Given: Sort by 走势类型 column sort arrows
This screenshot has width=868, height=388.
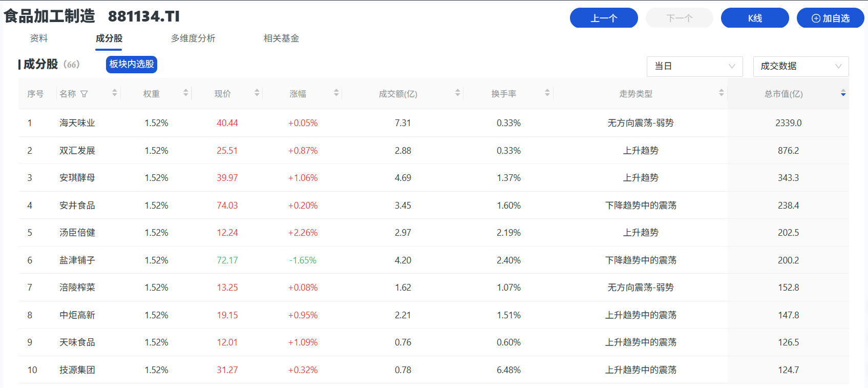Looking at the screenshot, I should coord(722,93).
